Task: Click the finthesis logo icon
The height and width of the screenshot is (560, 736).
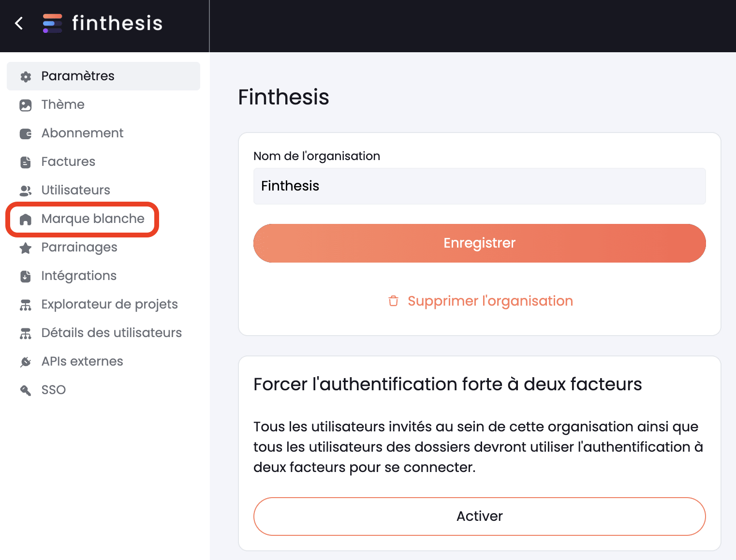Action: click(52, 23)
